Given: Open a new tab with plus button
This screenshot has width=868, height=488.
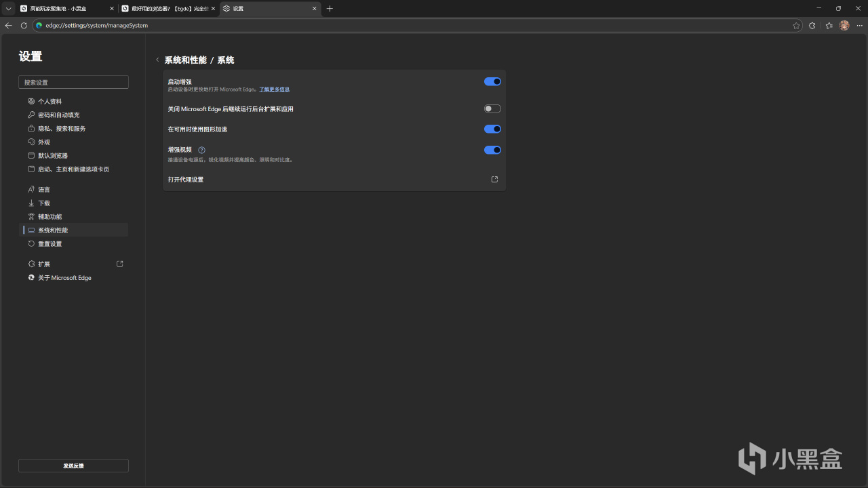Looking at the screenshot, I should [330, 9].
